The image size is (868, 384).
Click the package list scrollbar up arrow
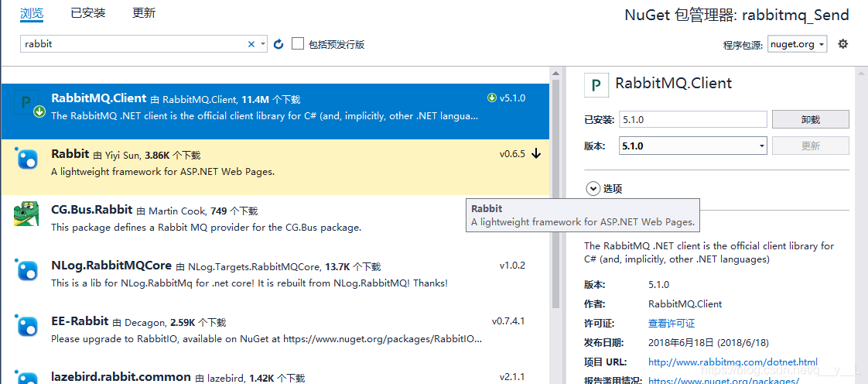[x=555, y=73]
